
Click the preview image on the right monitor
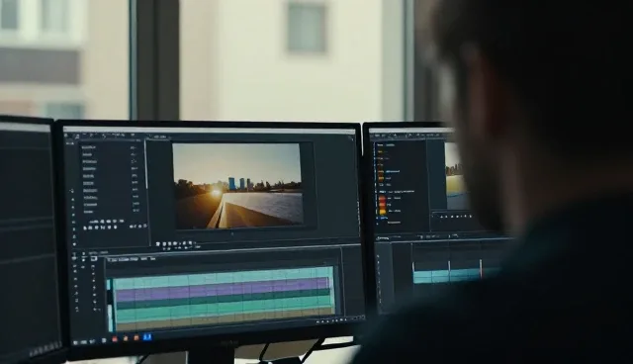(x=457, y=176)
